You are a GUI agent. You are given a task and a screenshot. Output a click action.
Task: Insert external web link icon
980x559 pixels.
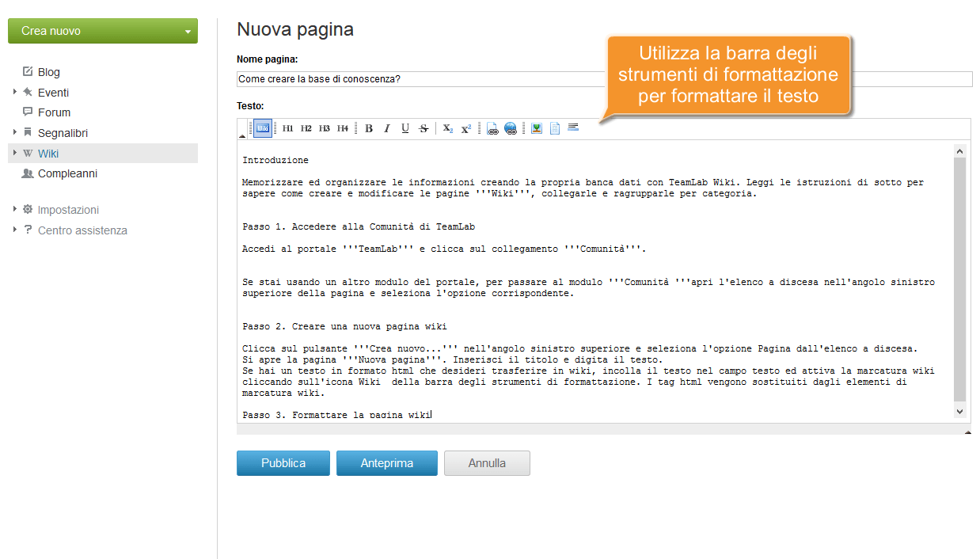point(511,128)
